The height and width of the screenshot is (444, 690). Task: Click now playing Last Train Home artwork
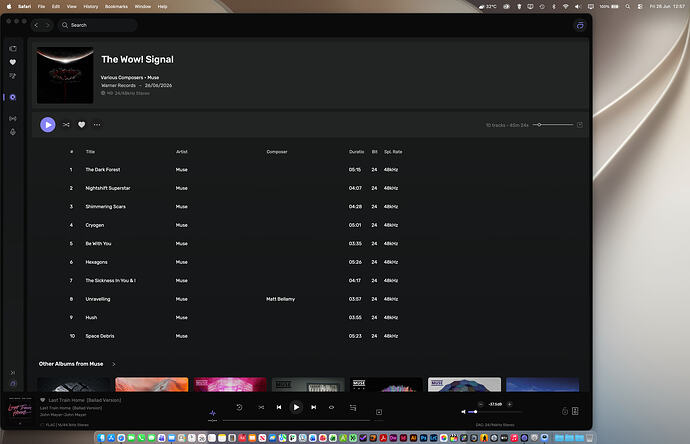(x=20, y=410)
